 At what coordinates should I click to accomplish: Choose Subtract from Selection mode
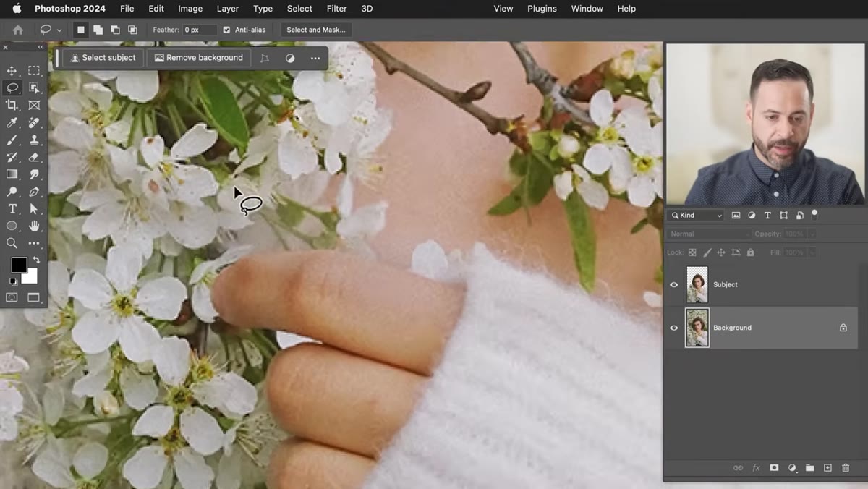(115, 30)
